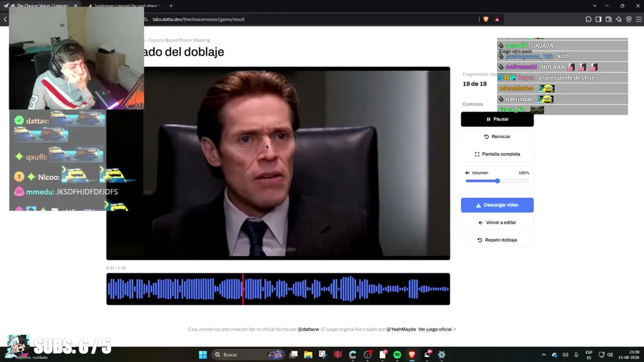644x362 pixels.
Task: Open the browser extensions puzzle icon
Action: pyautogui.click(x=588, y=19)
